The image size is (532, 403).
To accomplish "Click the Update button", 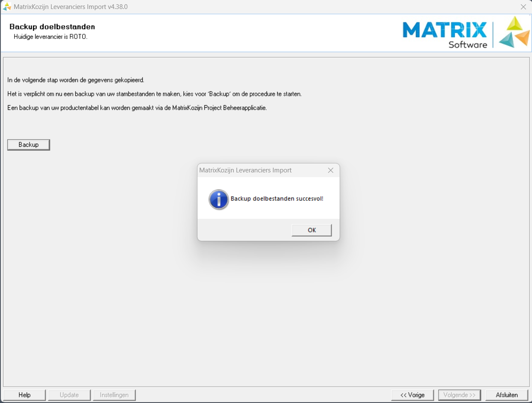I will tap(69, 395).
